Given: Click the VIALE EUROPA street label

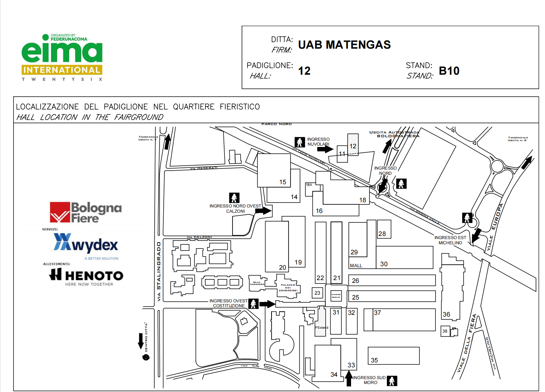Looking at the screenshot, I should point(495,227).
